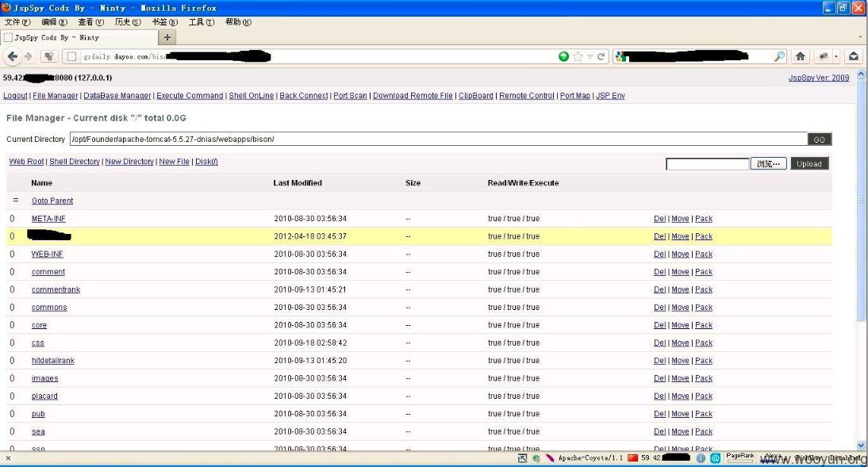Click the cyan @ status bar icon
868x467 pixels.
point(715,458)
